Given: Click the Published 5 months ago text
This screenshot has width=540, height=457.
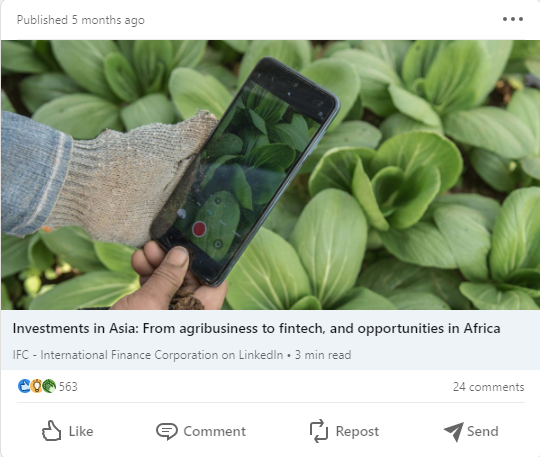Looking at the screenshot, I should pyautogui.click(x=81, y=20).
